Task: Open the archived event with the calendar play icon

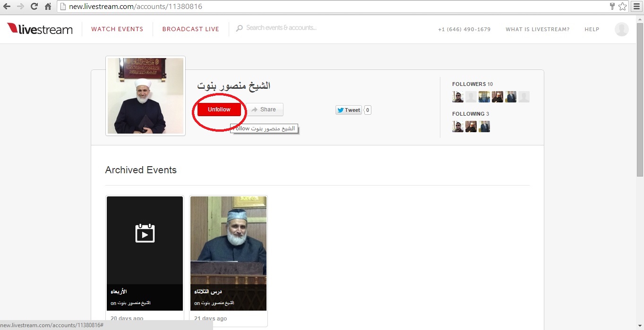Action: pyautogui.click(x=145, y=254)
